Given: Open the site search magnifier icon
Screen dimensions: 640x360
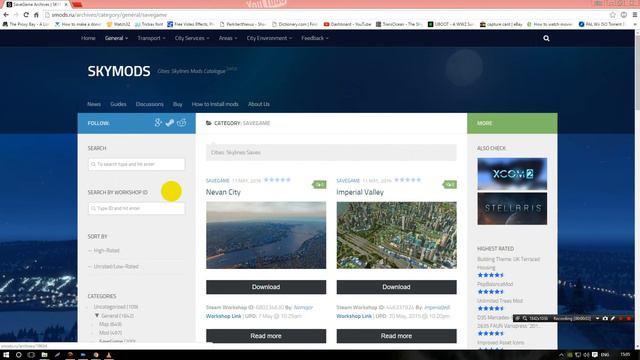Looking at the screenshot, I should 546,38.
